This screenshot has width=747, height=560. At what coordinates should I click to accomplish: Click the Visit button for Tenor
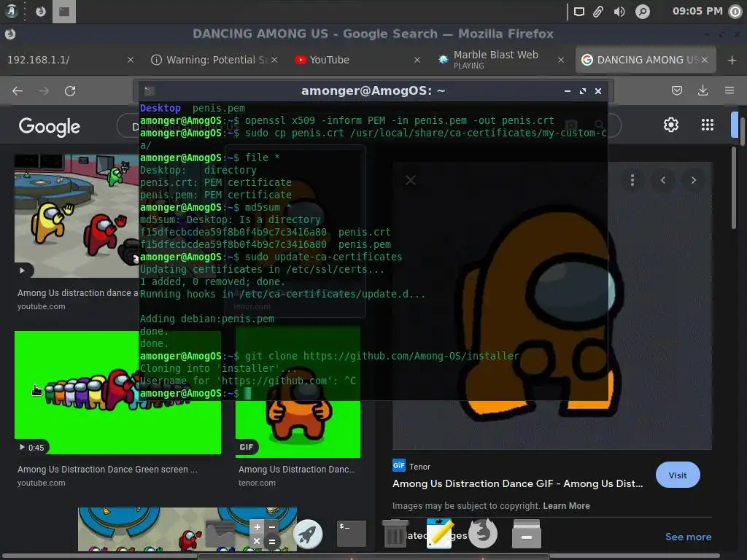pyautogui.click(x=678, y=475)
